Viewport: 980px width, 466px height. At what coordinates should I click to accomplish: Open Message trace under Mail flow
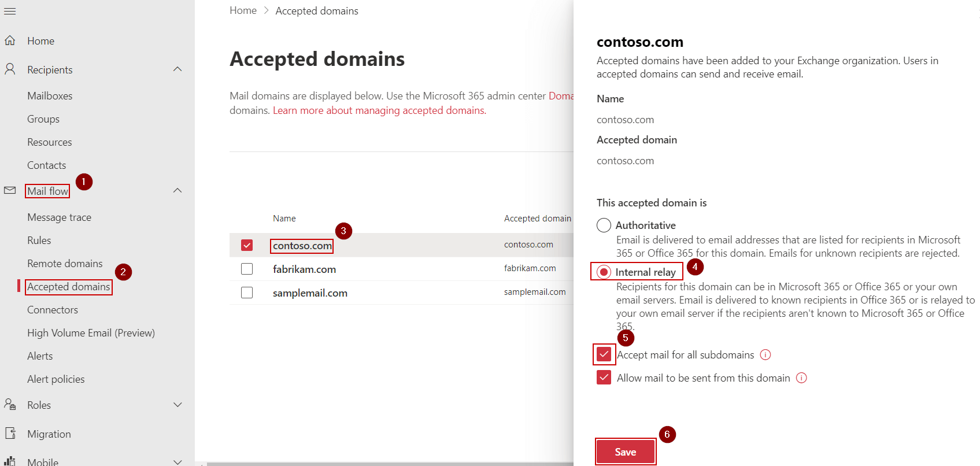tap(60, 217)
